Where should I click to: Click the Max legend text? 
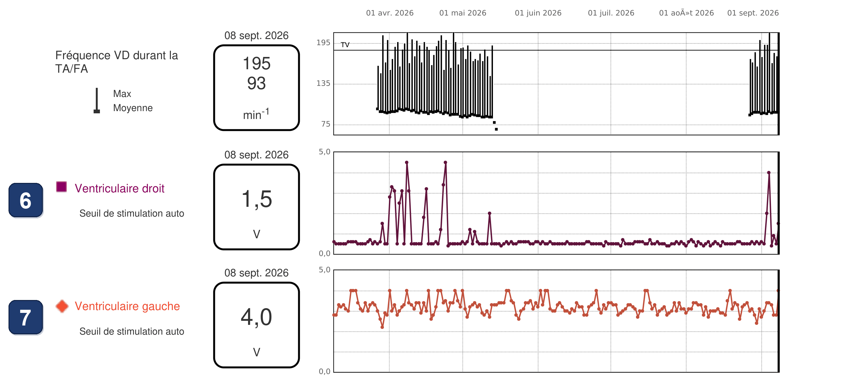pyautogui.click(x=122, y=93)
